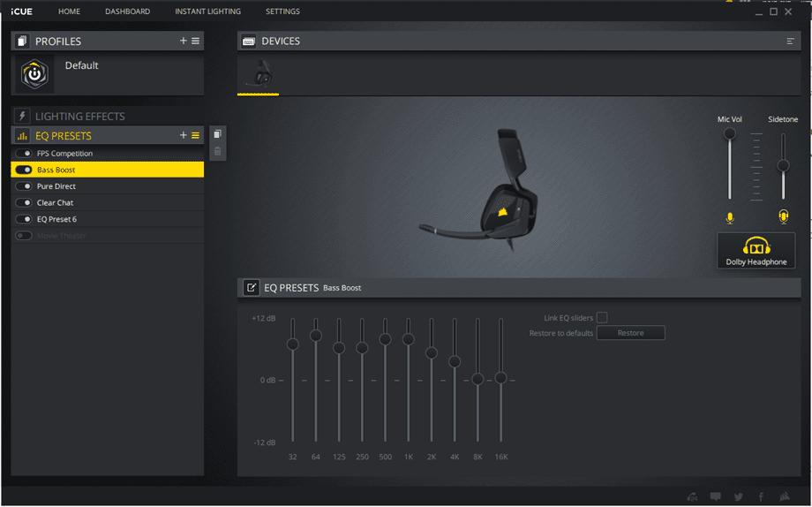Screen dimensions: 812x507
Task: Click the copy preset icon
Action: pos(217,133)
